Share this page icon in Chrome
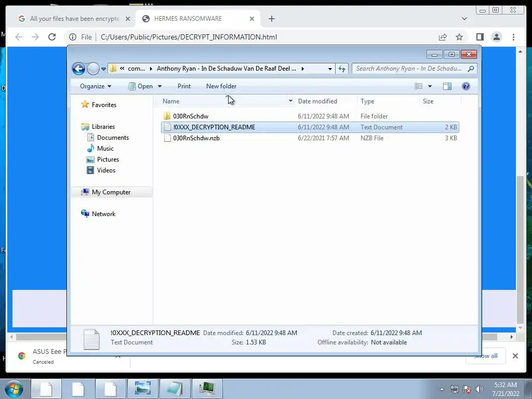This screenshot has width=532, height=399. 443,37
